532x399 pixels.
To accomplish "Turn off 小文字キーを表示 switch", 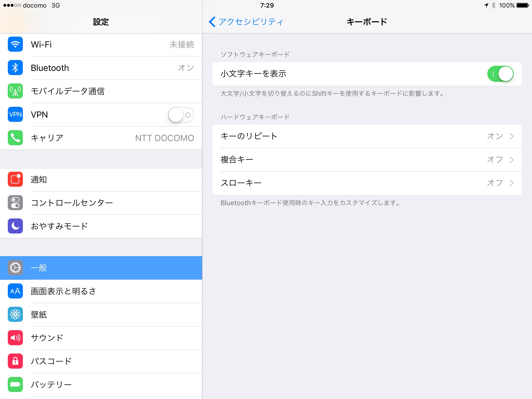I will tap(500, 74).
